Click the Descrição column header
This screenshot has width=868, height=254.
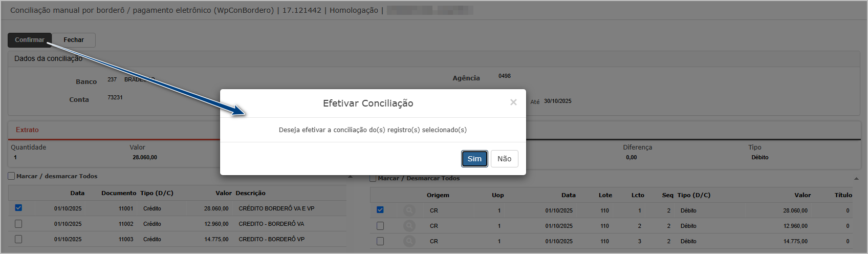tap(250, 193)
